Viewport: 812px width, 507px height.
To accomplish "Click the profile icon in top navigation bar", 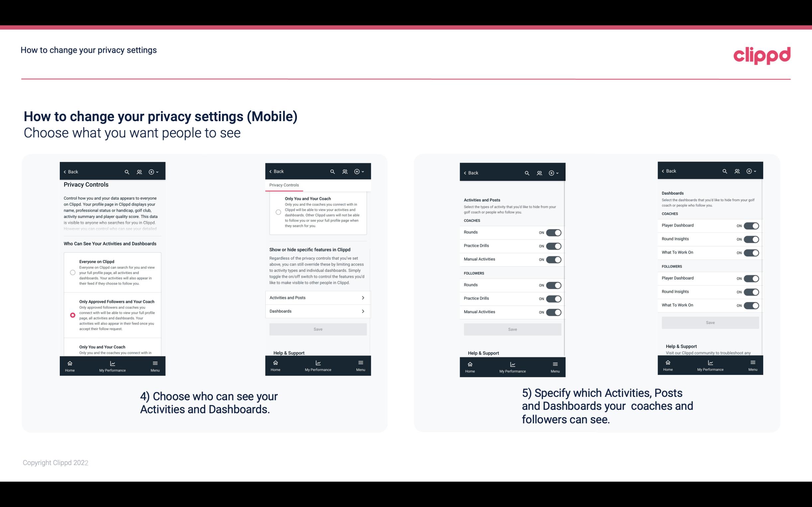I will tap(139, 172).
